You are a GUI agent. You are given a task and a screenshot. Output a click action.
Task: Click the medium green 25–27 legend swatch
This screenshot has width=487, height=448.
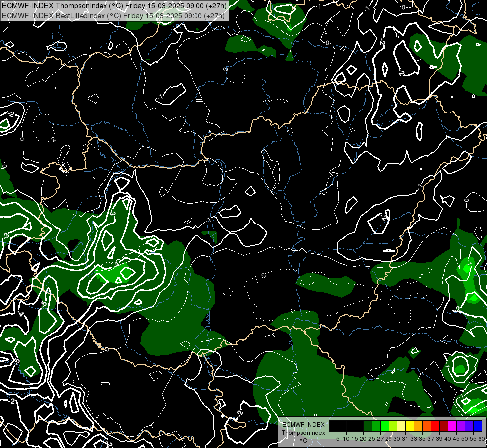point(376,426)
